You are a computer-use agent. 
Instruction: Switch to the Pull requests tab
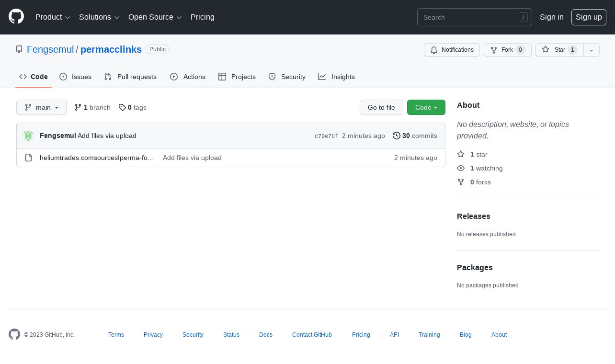[130, 77]
